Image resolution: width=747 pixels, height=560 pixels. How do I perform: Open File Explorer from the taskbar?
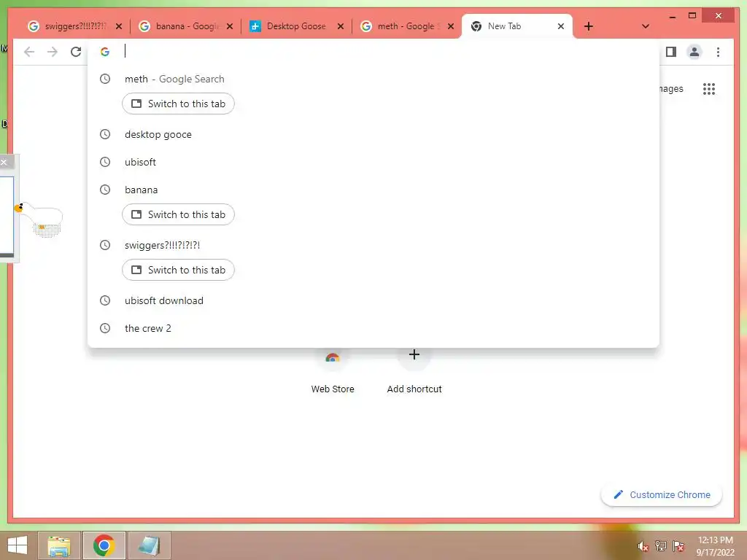pos(60,545)
